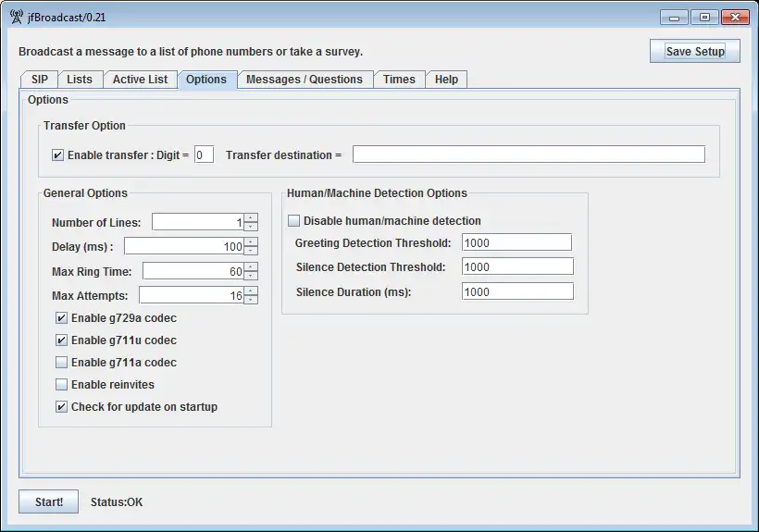Switch to the Lists tab
The width and height of the screenshot is (759, 532).
point(80,80)
